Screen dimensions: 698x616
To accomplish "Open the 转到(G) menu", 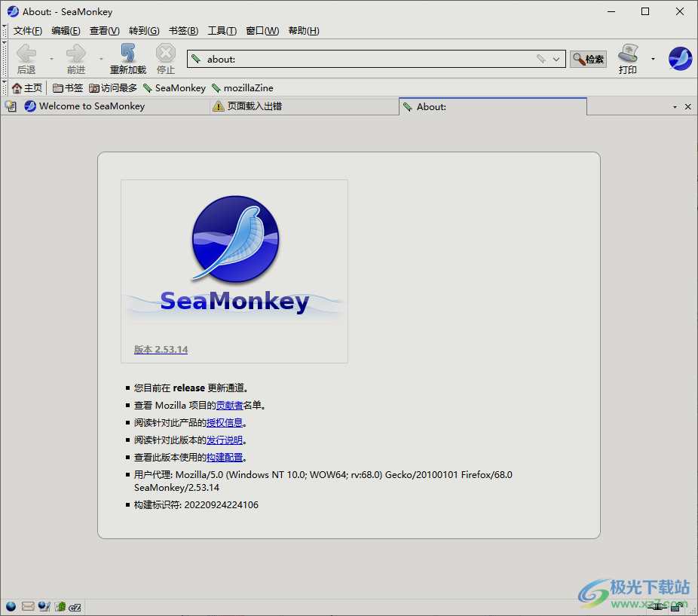I will (144, 31).
